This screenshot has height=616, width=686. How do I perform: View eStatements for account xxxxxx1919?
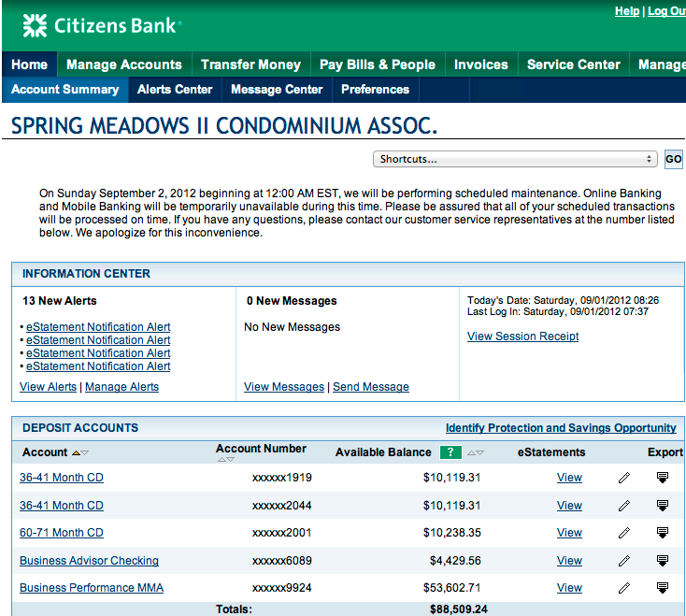point(569,478)
